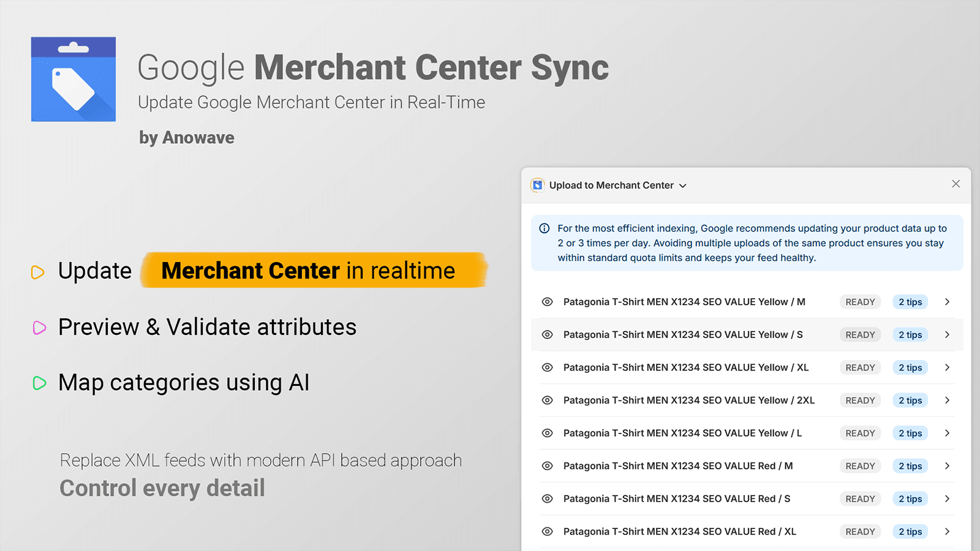The image size is (980, 551).
Task: Click READY status of Red / M row
Action: click(860, 466)
